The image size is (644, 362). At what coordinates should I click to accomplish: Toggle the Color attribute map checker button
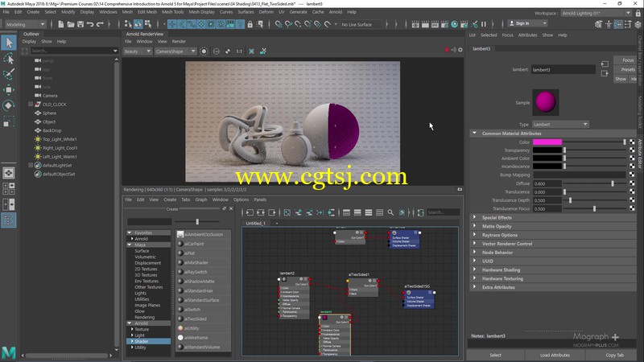pyautogui.click(x=632, y=142)
